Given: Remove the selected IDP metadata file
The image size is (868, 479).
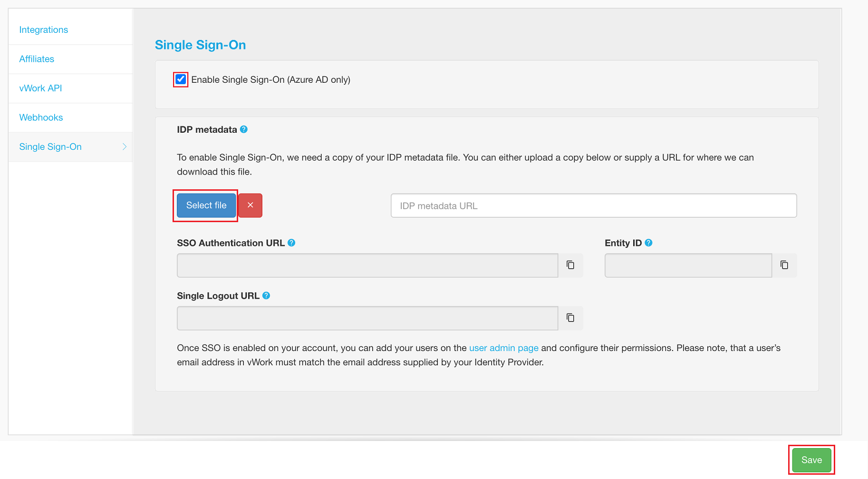Looking at the screenshot, I should click(x=250, y=205).
